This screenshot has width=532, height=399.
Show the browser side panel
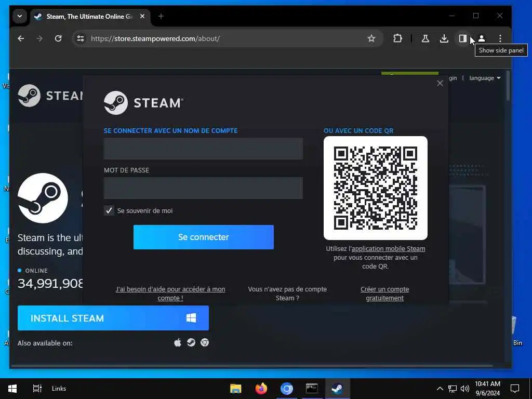pos(463,38)
